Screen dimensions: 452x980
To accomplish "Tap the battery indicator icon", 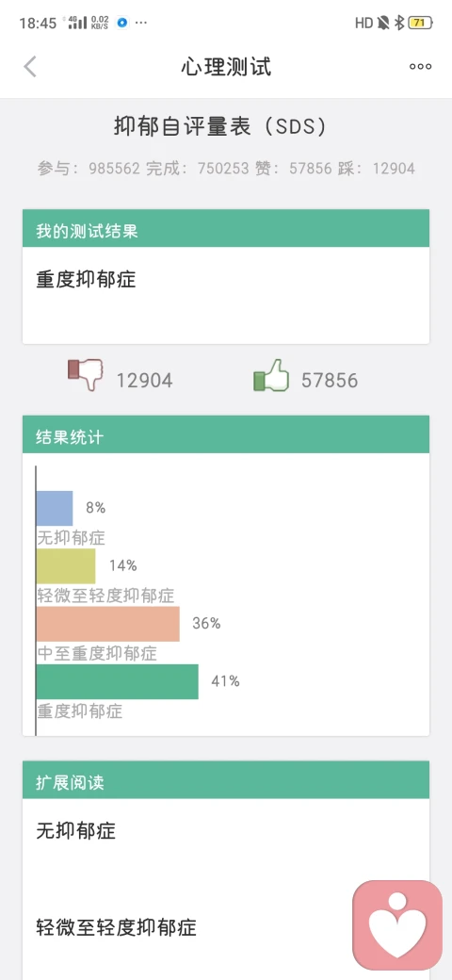I will 420,24.
